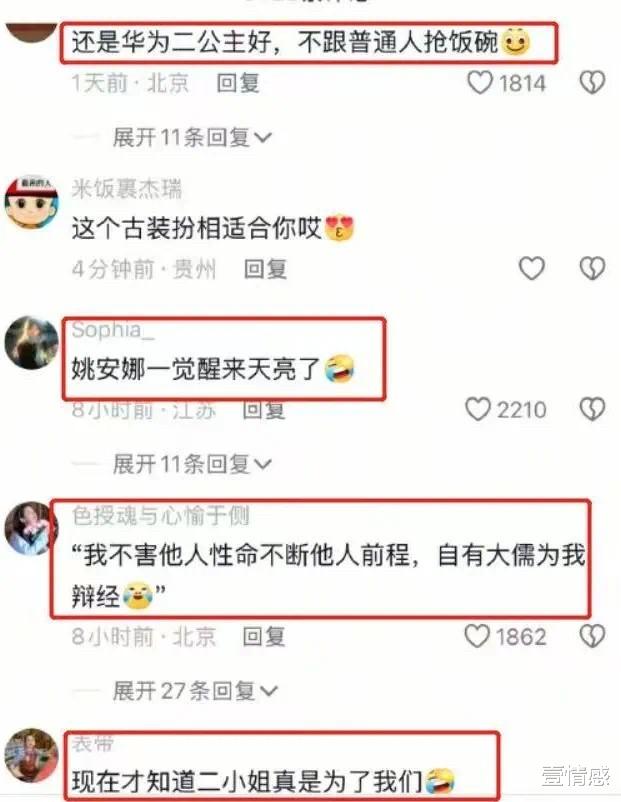Dislike 米饭裹杰瑞's comment
The height and width of the screenshot is (802, 621).
click(x=592, y=269)
